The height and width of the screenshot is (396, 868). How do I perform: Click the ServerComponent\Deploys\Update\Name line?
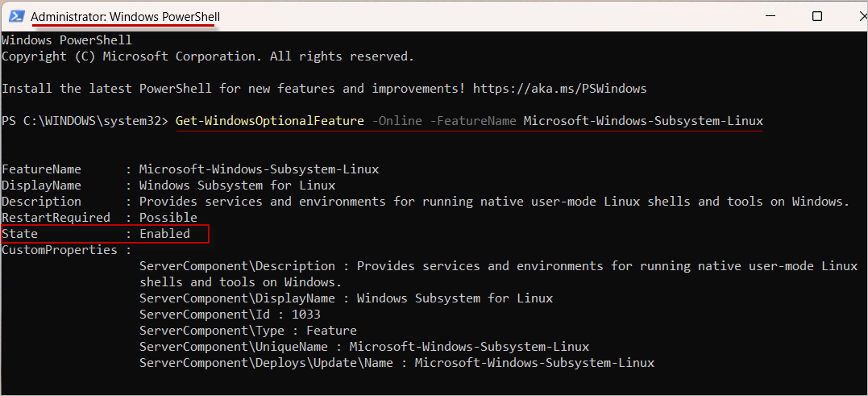397,363
